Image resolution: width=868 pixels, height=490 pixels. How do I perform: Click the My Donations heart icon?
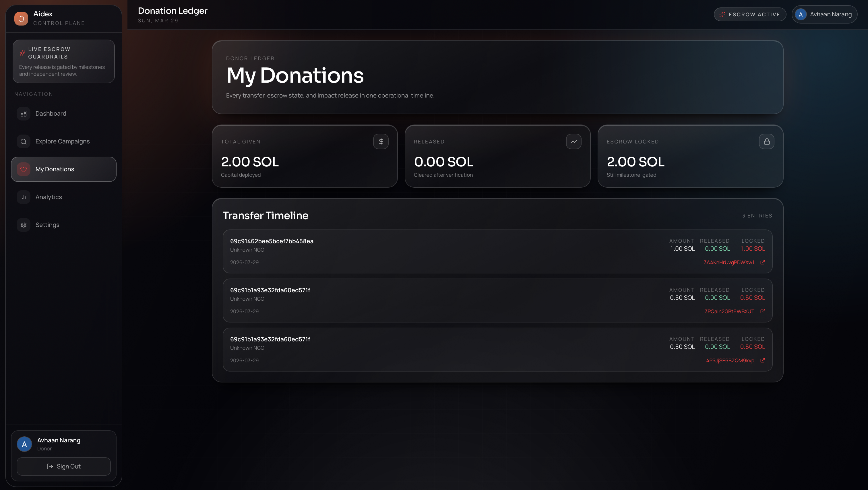(24, 169)
